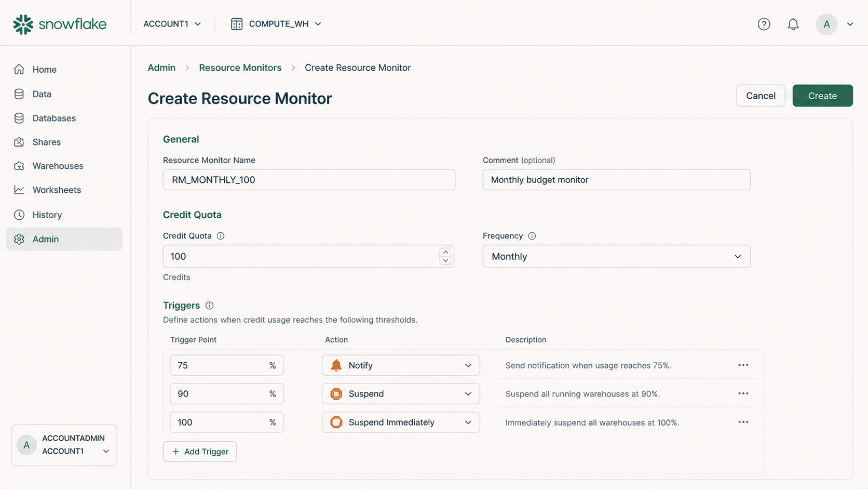Click the Databases sidebar icon
The height and width of the screenshot is (489, 868).
(x=19, y=118)
